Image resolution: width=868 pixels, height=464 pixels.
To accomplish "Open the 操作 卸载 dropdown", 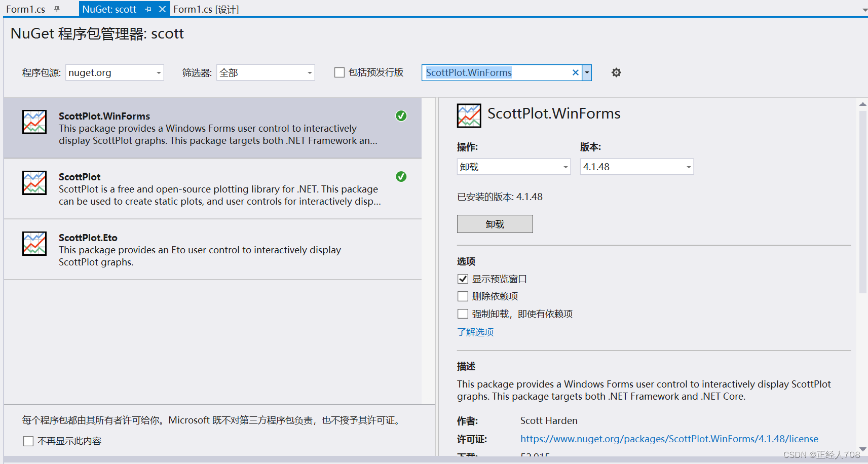I will [514, 167].
